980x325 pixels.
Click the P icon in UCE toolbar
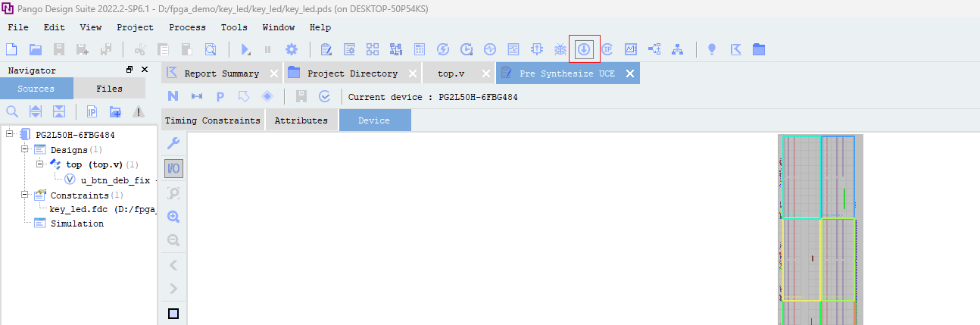point(220,96)
